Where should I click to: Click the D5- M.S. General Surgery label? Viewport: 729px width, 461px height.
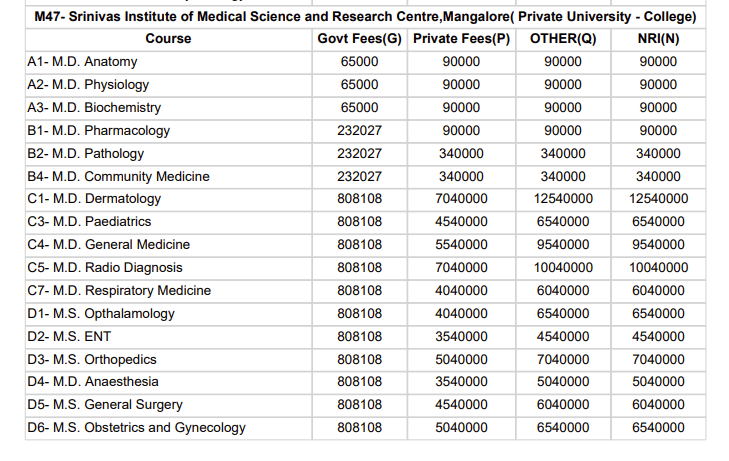(105, 405)
